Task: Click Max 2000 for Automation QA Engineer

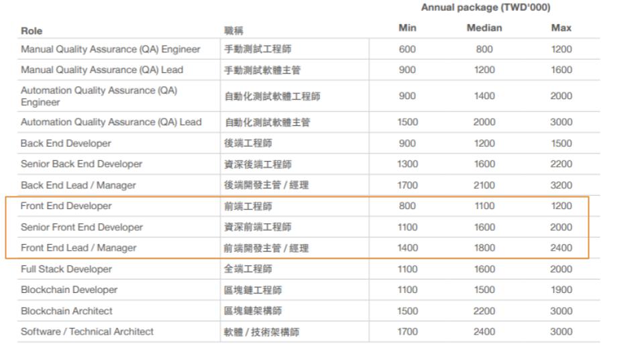Action: [x=561, y=96]
